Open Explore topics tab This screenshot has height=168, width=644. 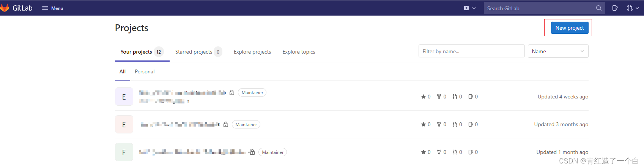click(299, 52)
